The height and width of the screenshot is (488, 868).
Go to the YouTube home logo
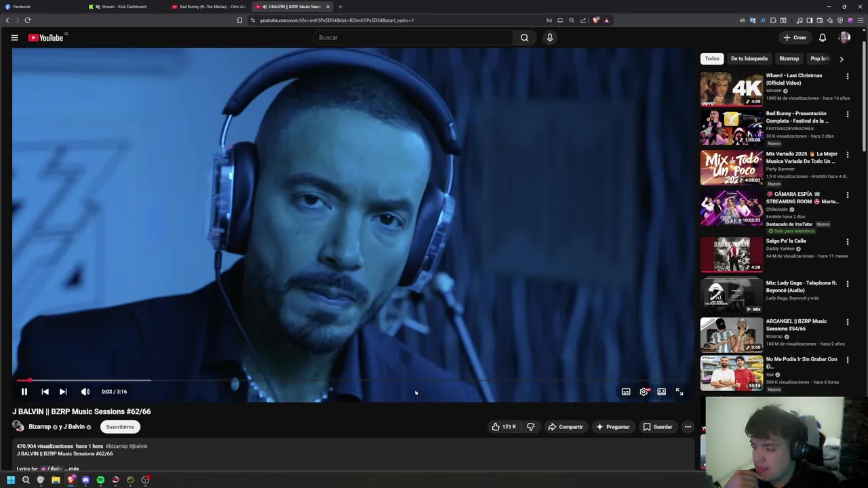(x=46, y=38)
